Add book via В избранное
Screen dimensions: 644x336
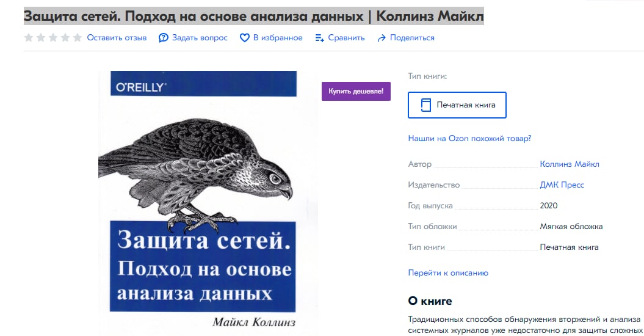click(x=278, y=38)
